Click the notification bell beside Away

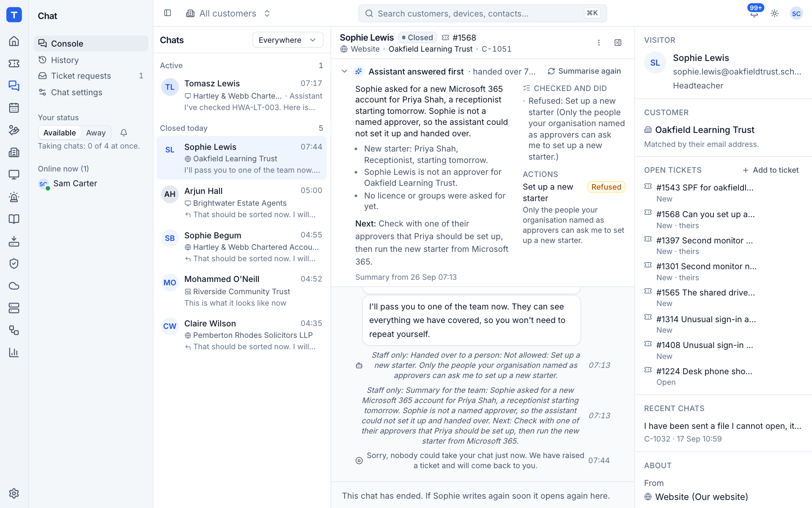point(123,133)
